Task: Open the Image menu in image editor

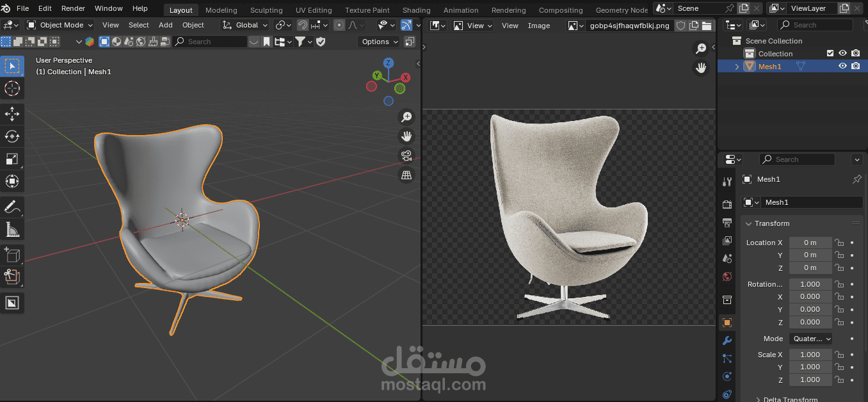Action: click(539, 26)
